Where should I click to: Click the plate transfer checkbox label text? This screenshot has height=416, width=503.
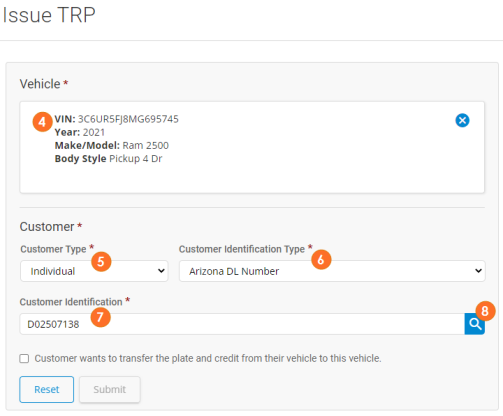208,358
